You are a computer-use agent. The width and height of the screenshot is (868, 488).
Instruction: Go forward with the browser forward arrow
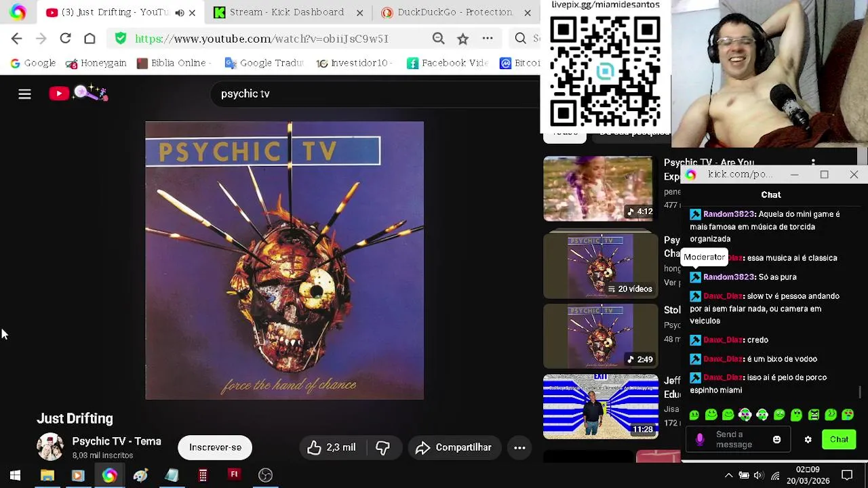pos(41,39)
